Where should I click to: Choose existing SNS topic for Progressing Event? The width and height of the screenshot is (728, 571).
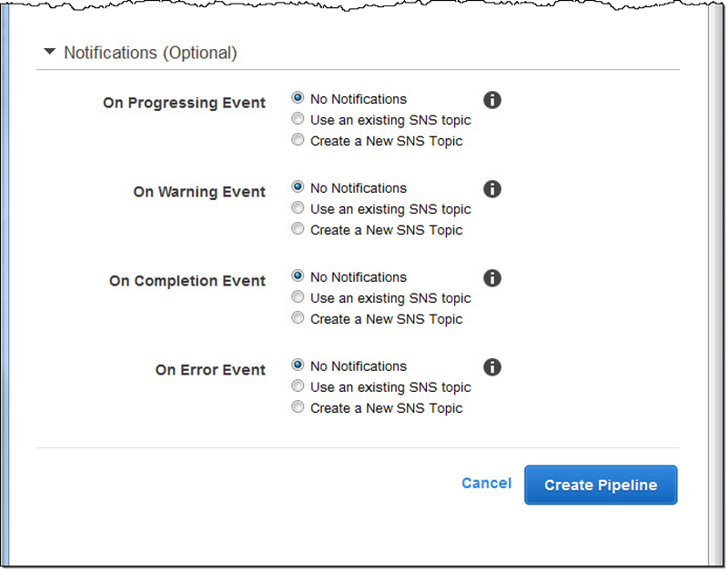click(x=298, y=119)
